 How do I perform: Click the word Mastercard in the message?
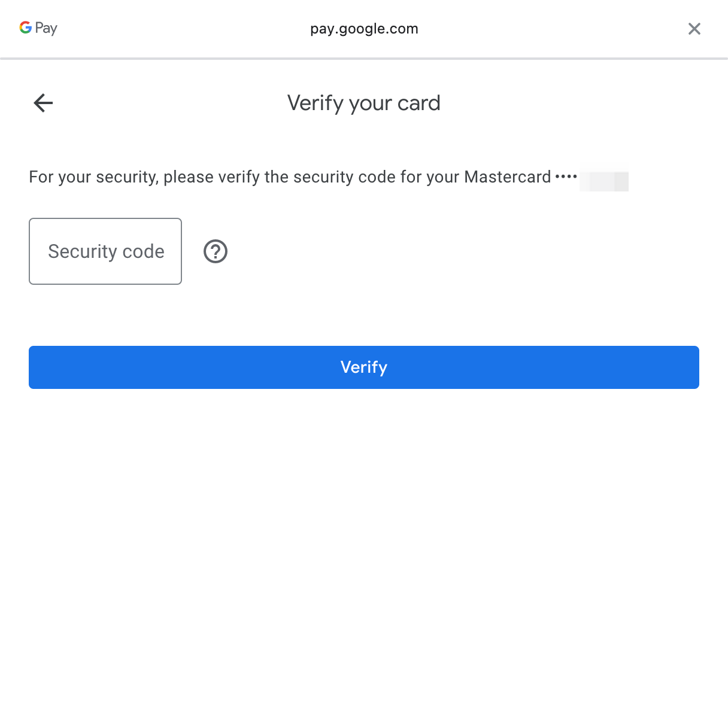click(x=507, y=177)
